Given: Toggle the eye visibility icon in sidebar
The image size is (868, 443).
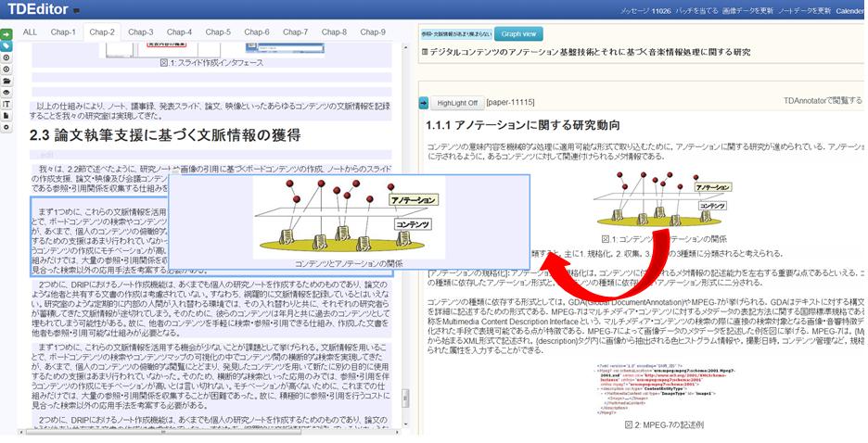Looking at the screenshot, I should click(6, 93).
